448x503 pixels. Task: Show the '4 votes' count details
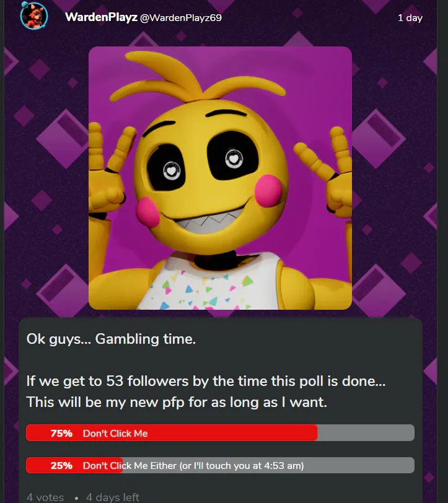point(45,497)
